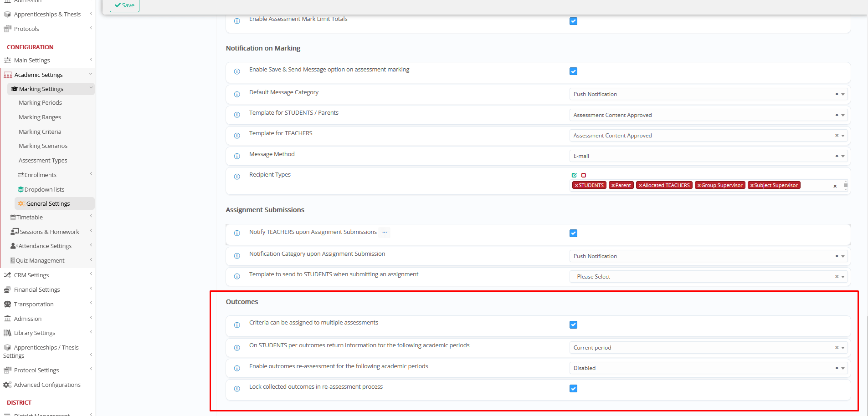The height and width of the screenshot is (416, 868).
Task: Open the Default Message Category dropdown
Action: coord(702,94)
